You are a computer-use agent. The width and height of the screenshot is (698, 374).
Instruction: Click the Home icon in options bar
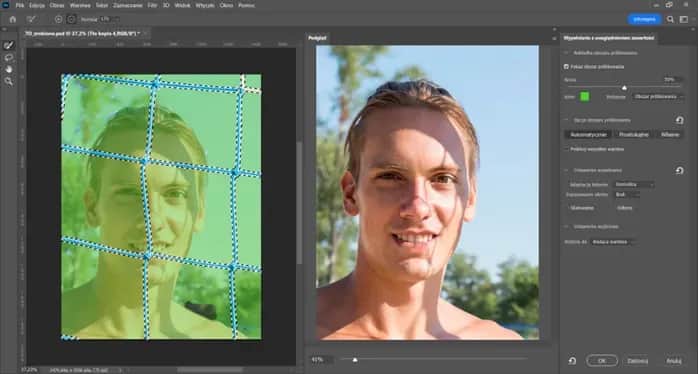click(x=12, y=19)
